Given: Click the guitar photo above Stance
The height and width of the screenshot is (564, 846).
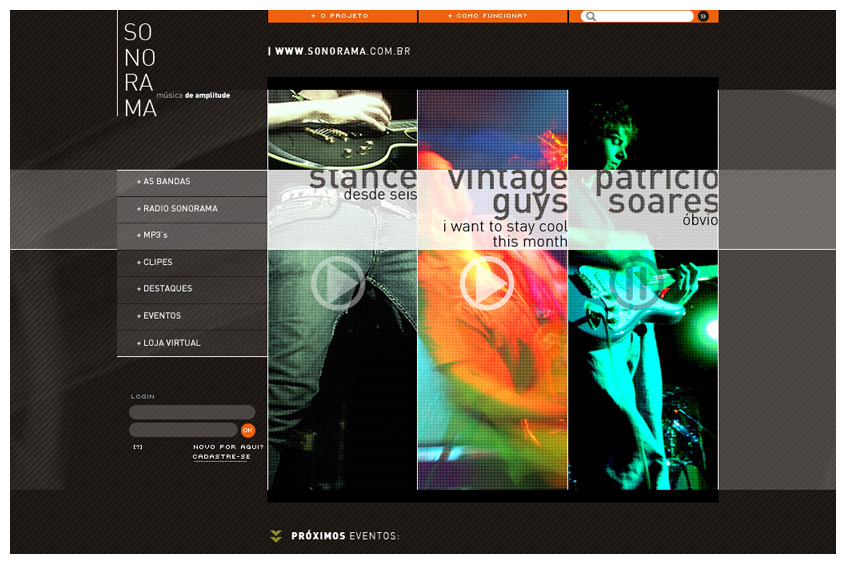Looking at the screenshot, I should [x=342, y=130].
